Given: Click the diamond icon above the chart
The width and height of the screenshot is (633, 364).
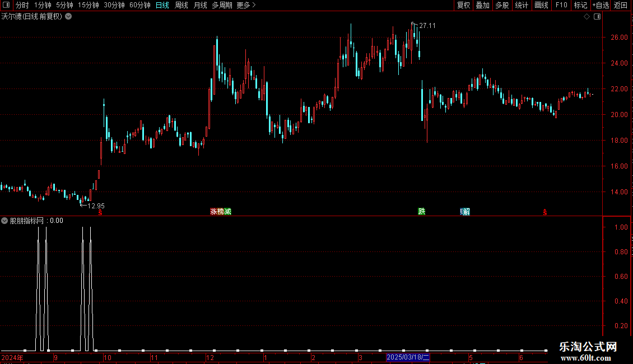Looking at the screenshot, I should [587, 17].
